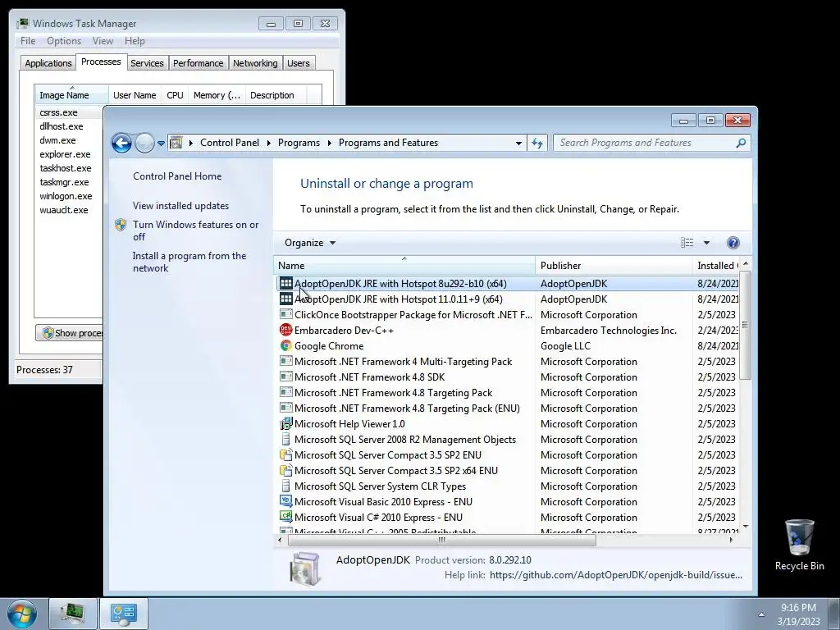Screen dimensions: 840x630
Task: Sort processes by CPU column
Action: 175,95
